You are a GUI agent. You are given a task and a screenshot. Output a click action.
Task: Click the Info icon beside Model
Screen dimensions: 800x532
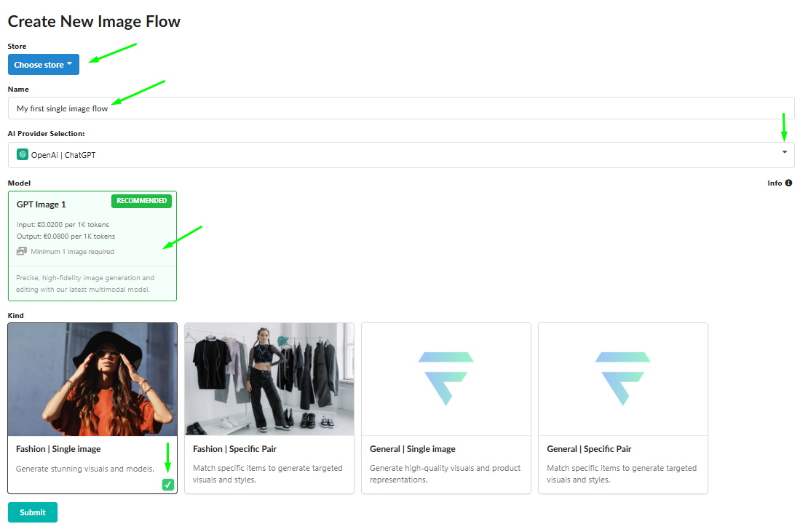tap(789, 183)
